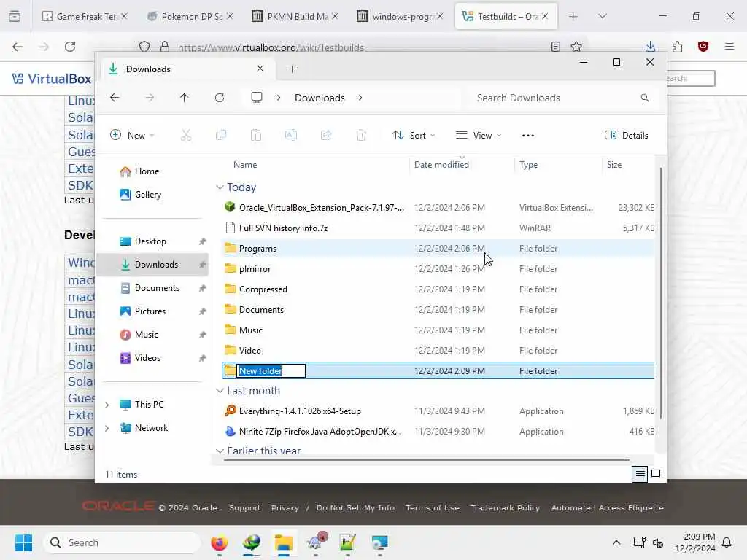Collapse the Last month group
The image size is (747, 560).
click(220, 391)
